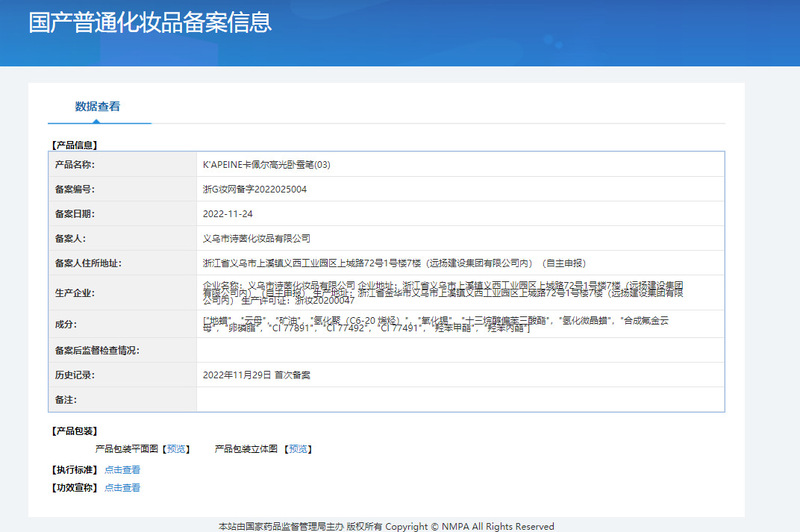Click the 历史记录 row label
Image resolution: width=800 pixels, height=532 pixels.
click(x=75, y=375)
